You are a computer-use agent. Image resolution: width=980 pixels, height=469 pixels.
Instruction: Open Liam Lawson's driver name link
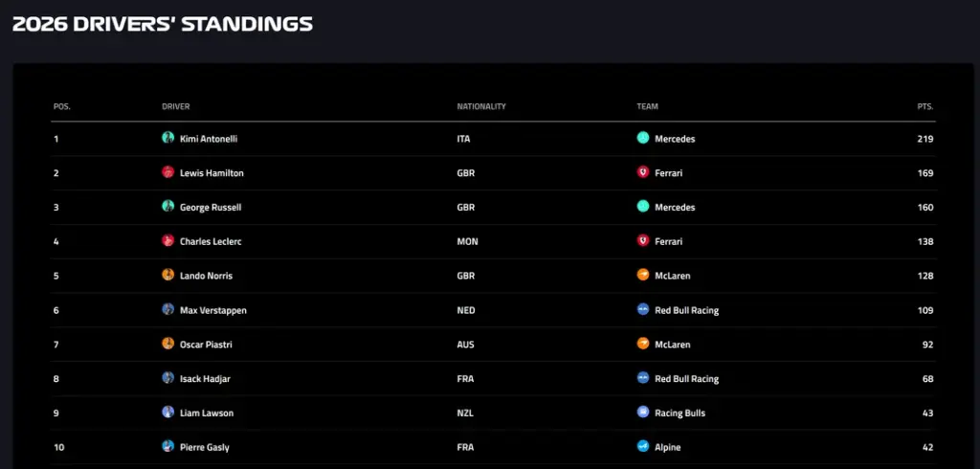click(x=207, y=413)
